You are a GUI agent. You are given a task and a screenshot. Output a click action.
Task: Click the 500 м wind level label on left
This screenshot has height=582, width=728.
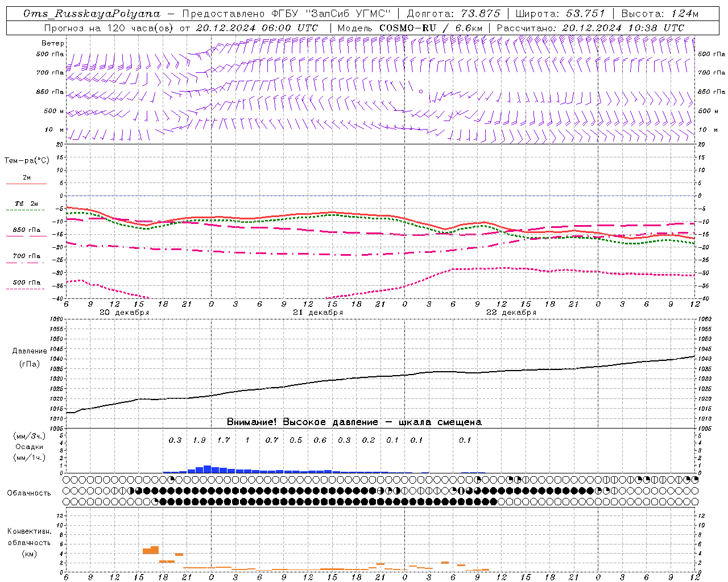(54, 111)
